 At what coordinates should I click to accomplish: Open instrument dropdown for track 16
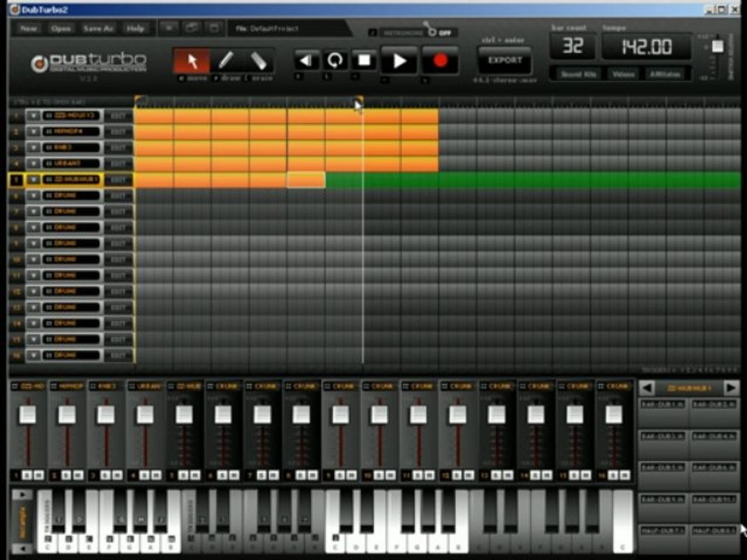(x=33, y=355)
